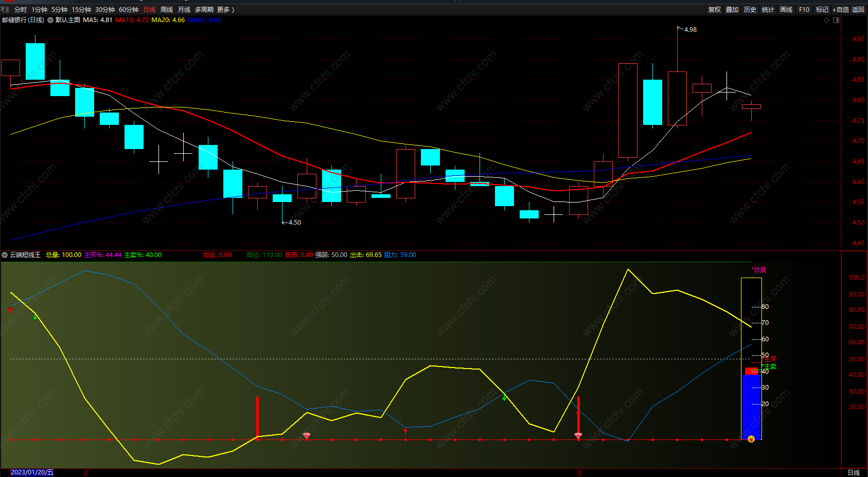Screen dimensions: 868x477
Task: Click the 4.45 price axis label
Action: (858, 243)
